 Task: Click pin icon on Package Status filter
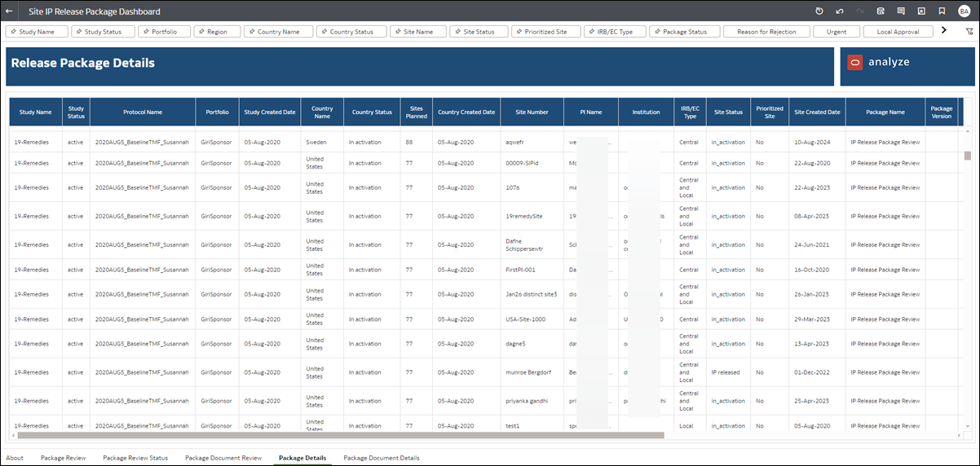[657, 32]
